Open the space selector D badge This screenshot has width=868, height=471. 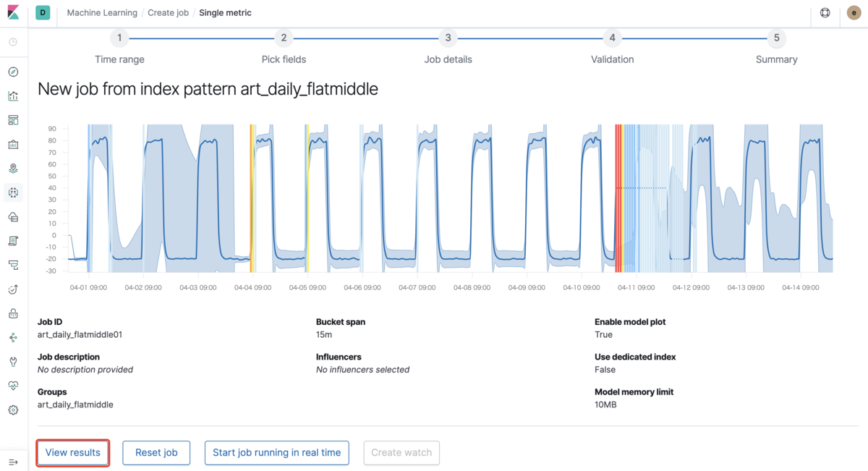(43, 13)
